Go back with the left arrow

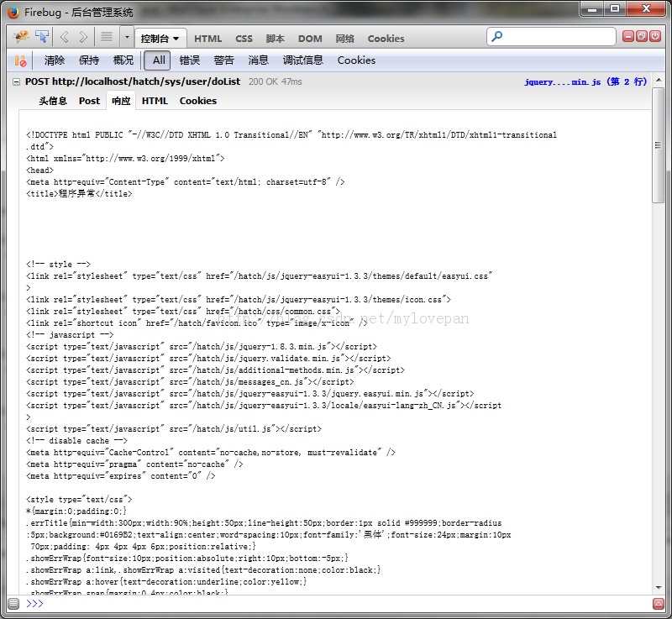click(x=65, y=37)
